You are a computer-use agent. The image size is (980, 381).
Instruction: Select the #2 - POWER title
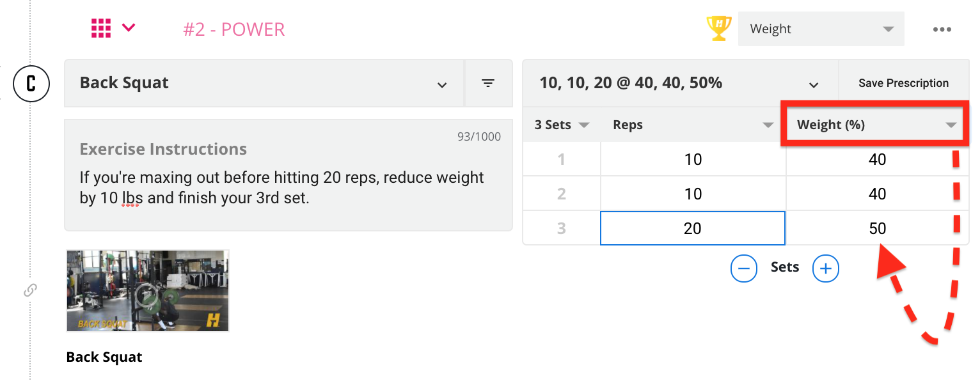[234, 29]
